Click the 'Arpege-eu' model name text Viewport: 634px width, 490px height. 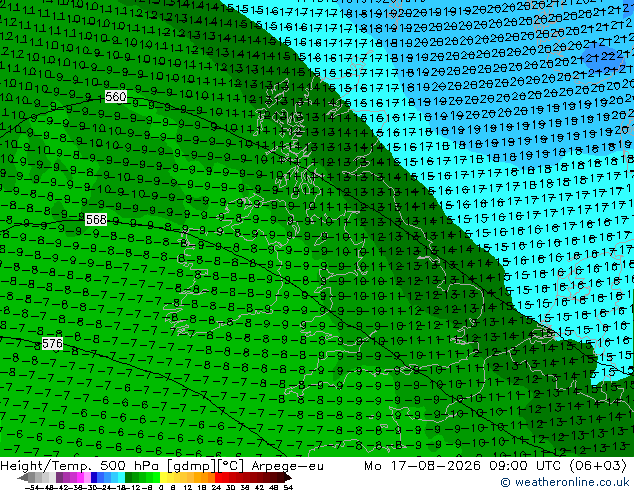coord(287,466)
